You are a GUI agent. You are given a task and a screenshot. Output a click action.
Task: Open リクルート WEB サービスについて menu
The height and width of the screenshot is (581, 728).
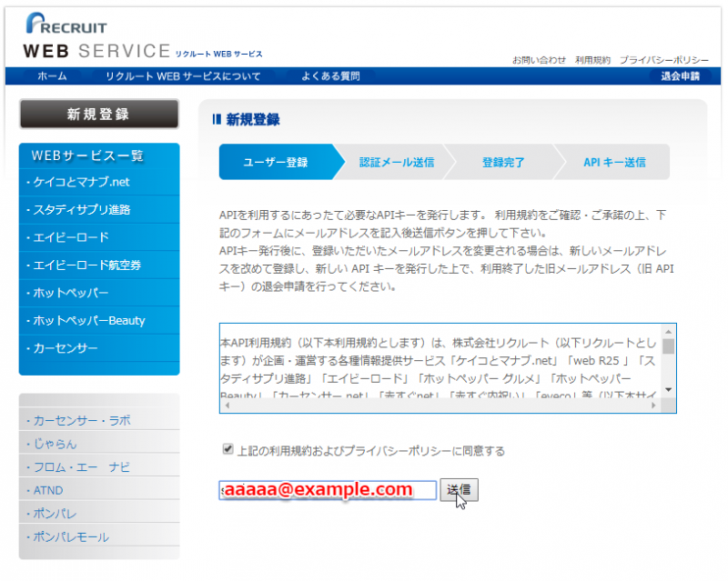point(183,76)
